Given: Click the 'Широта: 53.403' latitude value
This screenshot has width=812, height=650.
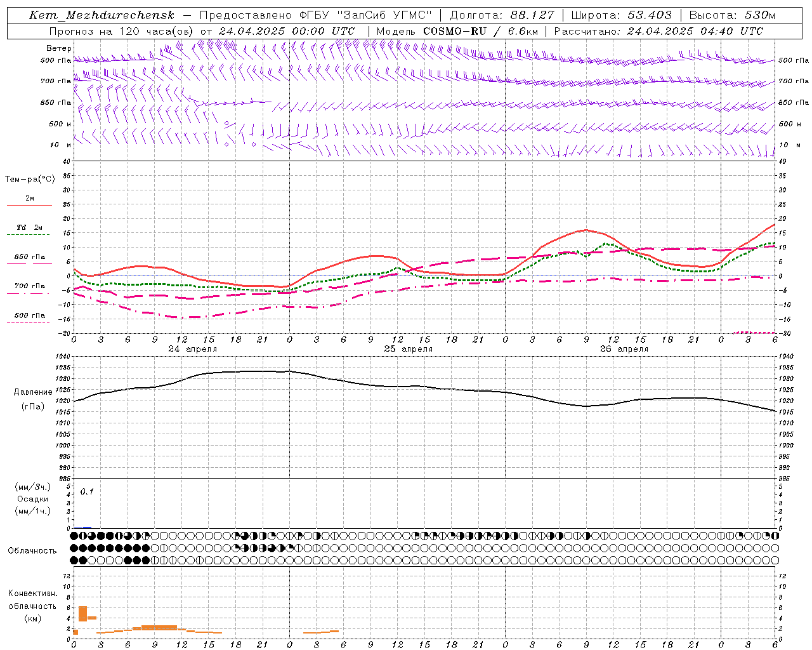Looking at the screenshot, I should [x=621, y=15].
